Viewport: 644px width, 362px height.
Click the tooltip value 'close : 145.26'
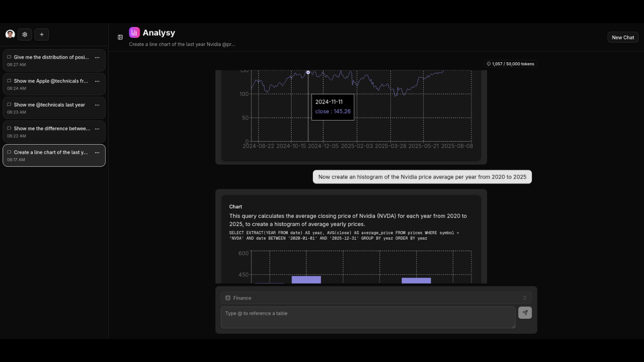tap(333, 111)
